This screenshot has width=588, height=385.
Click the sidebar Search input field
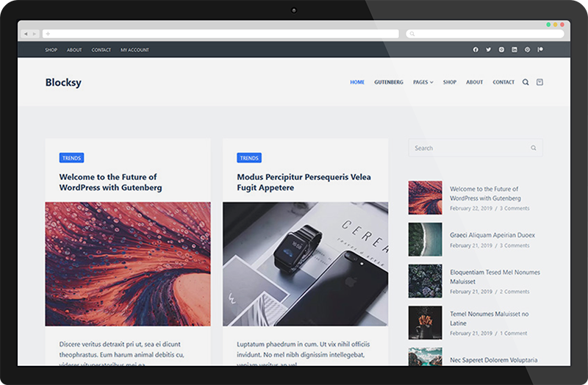[469, 148]
